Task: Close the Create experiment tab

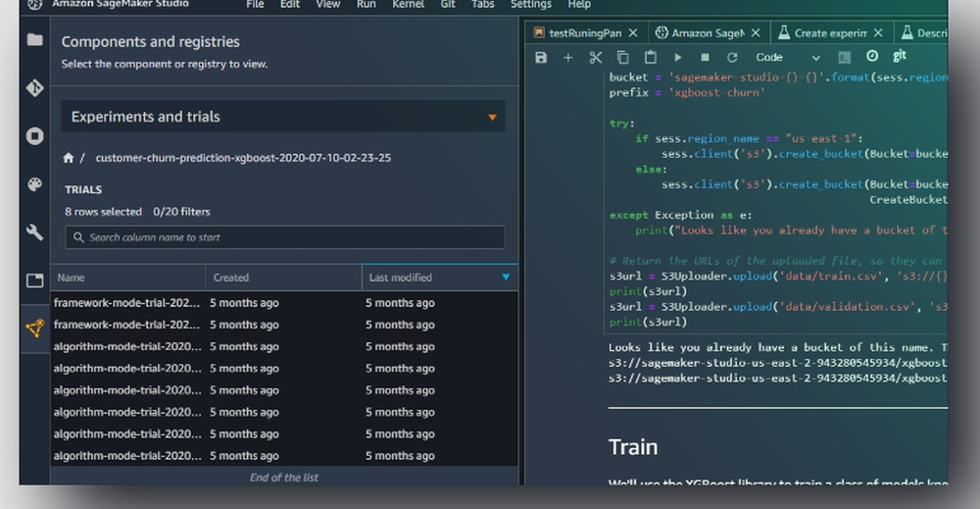Action: pyautogui.click(x=877, y=32)
